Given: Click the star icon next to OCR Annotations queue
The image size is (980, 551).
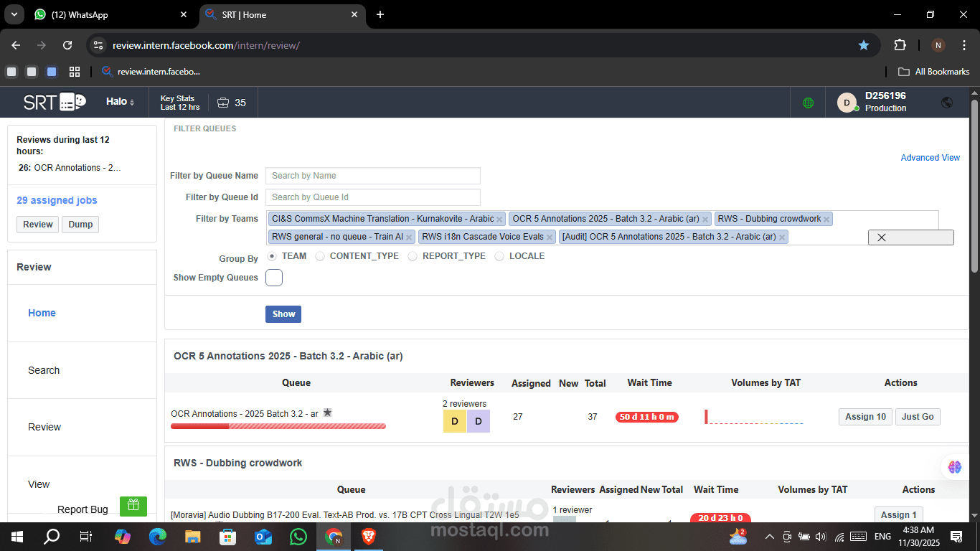Looking at the screenshot, I should (x=327, y=413).
